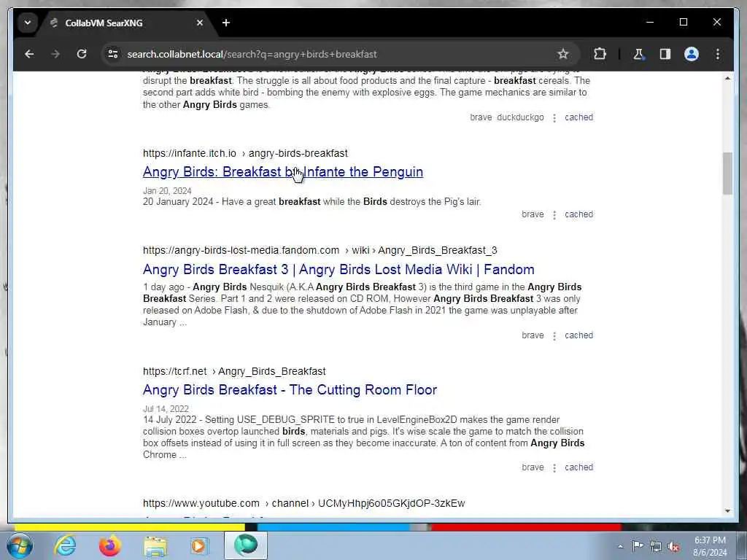Click the muted volume tray icon
The width and height of the screenshot is (747, 560).
tap(673, 547)
